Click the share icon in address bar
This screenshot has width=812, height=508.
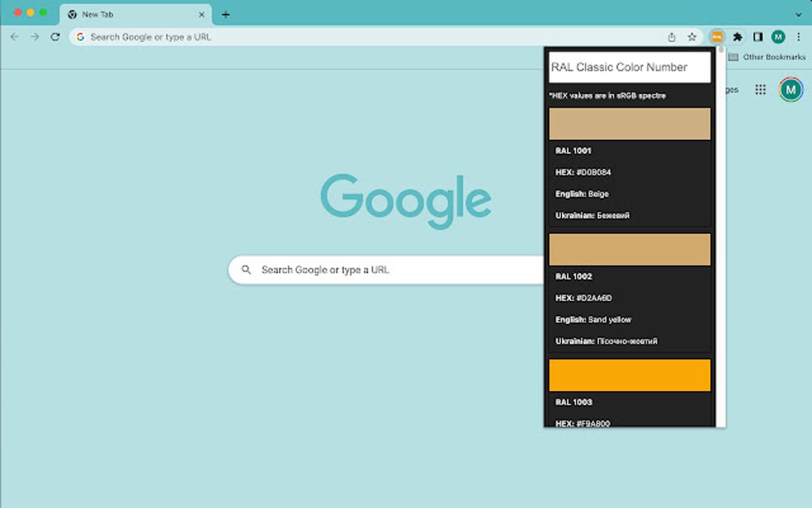672,37
